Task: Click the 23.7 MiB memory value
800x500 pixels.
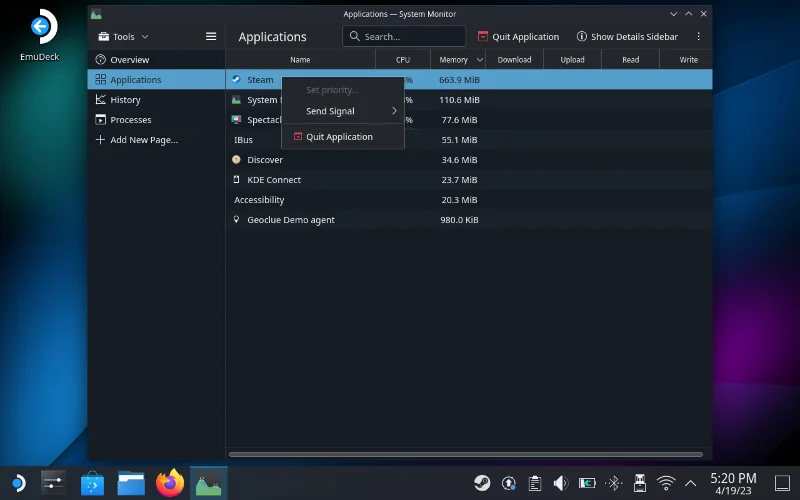Action: [459, 180]
